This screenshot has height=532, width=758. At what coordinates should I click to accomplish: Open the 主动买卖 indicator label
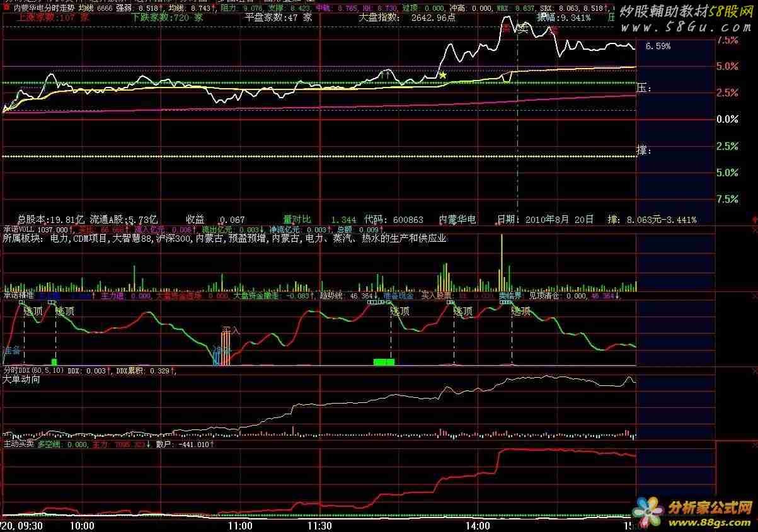pos(18,444)
